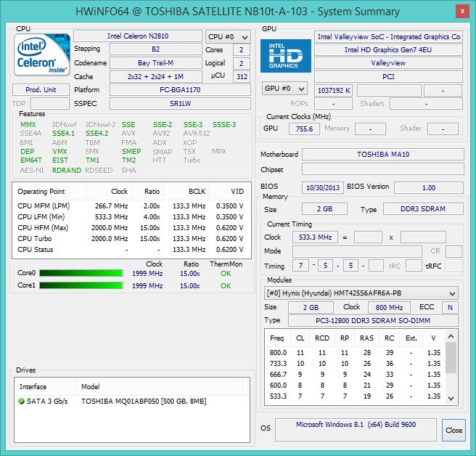Open the Hynix memory module dropdown
Screen dimensions: 476x456
361,293
